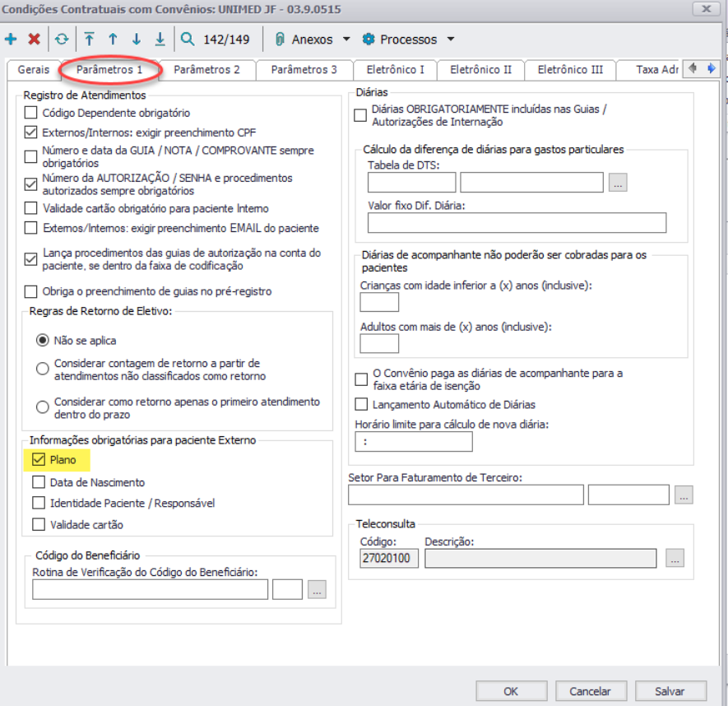Switch to the Eletrônico I tab

(x=395, y=70)
